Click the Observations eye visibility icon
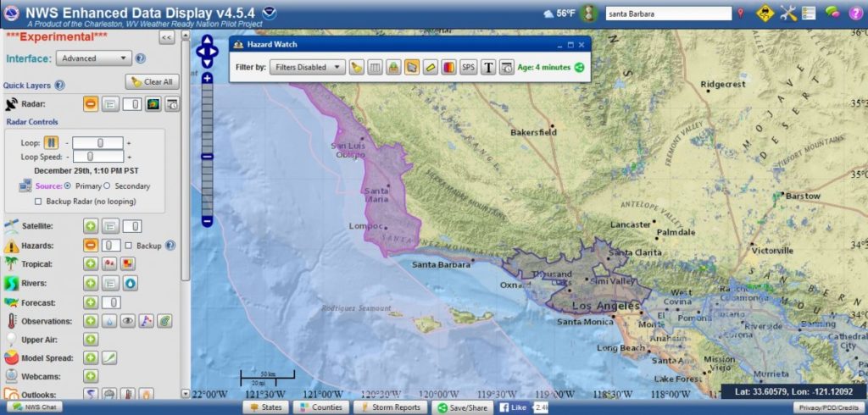Image resolution: width=868 pixels, height=415 pixels. (x=128, y=321)
